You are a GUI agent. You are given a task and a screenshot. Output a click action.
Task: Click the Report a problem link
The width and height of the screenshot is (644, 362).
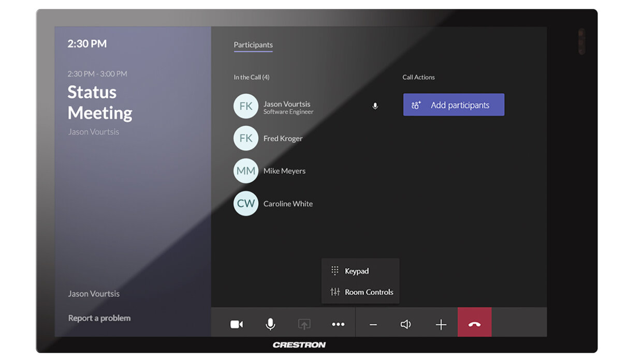point(99,318)
